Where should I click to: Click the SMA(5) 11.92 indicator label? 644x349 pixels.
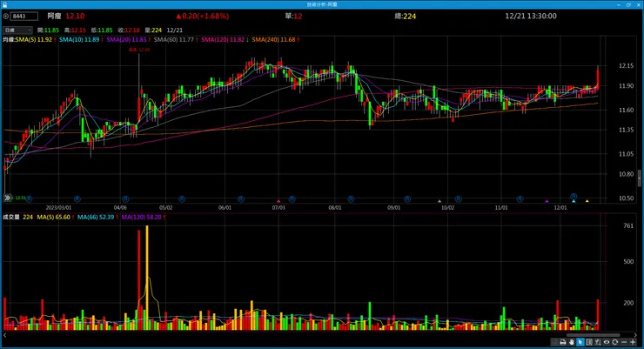pos(35,40)
